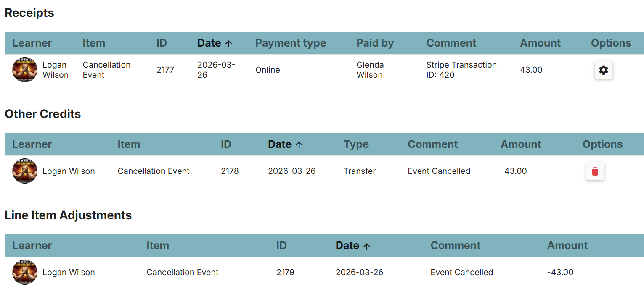Sort Line Item Adjustments by ID header
The image size is (644, 294).
[281, 246]
